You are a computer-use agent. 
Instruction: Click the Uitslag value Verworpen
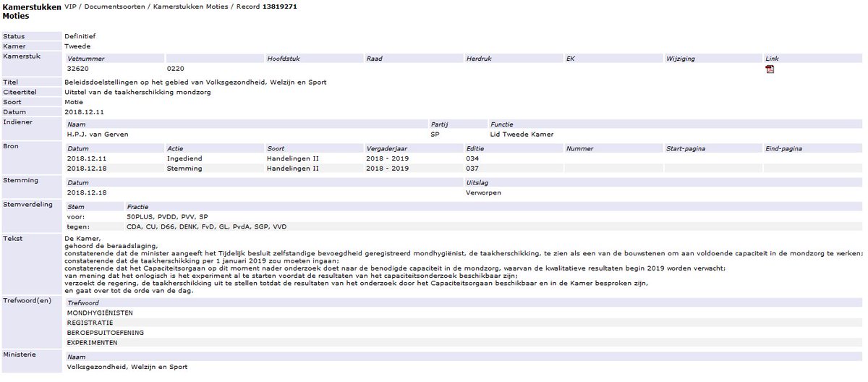(484, 193)
